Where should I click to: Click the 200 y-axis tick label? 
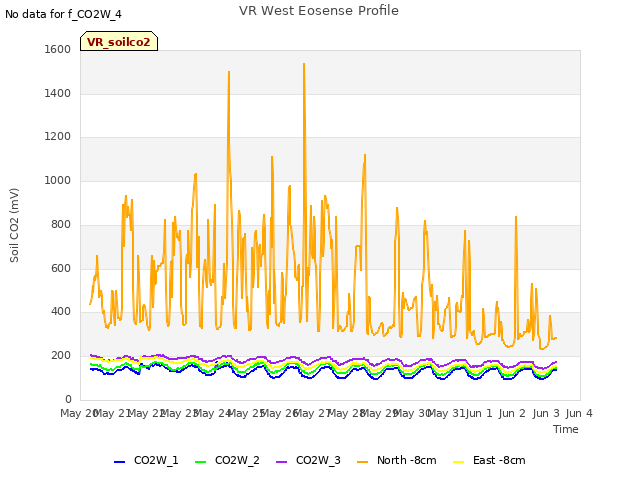coord(61,356)
